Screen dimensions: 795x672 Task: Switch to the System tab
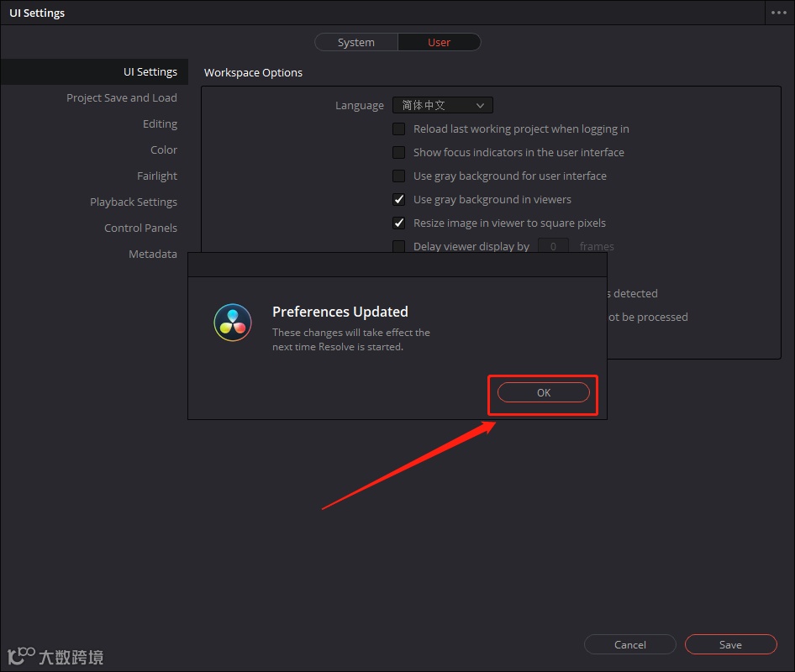point(356,43)
